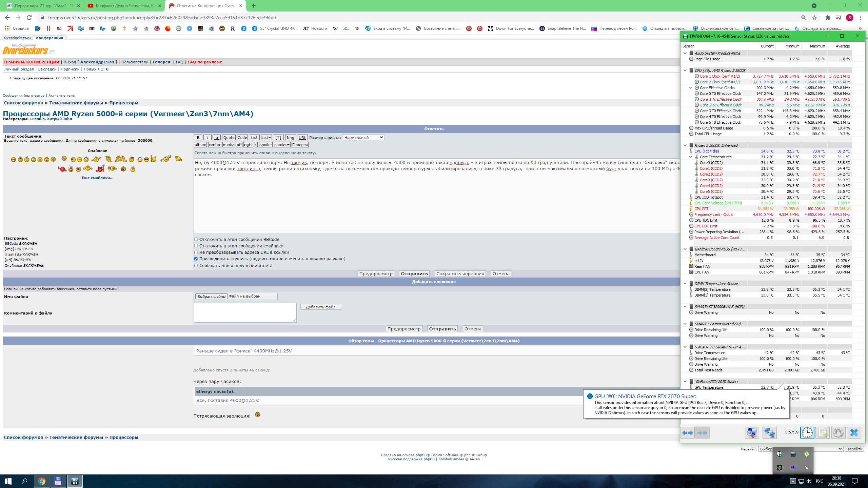
Task: Open the 'Размер шрифта' font size dropdown
Action: (363, 138)
